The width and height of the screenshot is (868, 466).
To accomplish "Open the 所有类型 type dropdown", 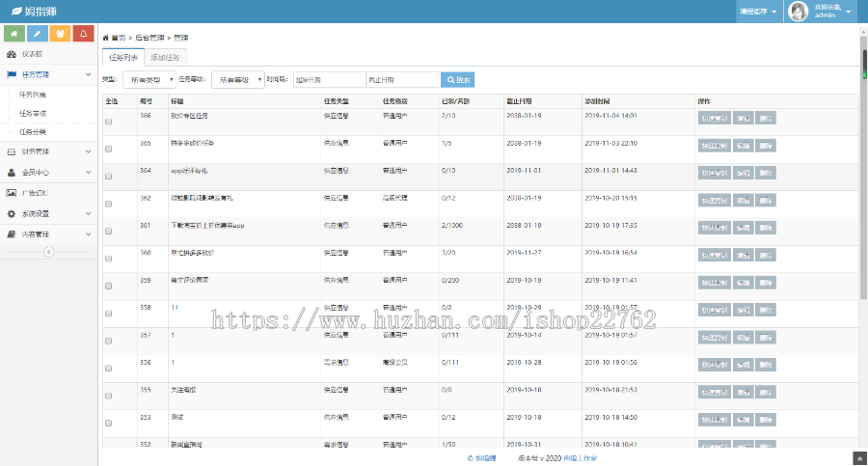I will point(149,80).
